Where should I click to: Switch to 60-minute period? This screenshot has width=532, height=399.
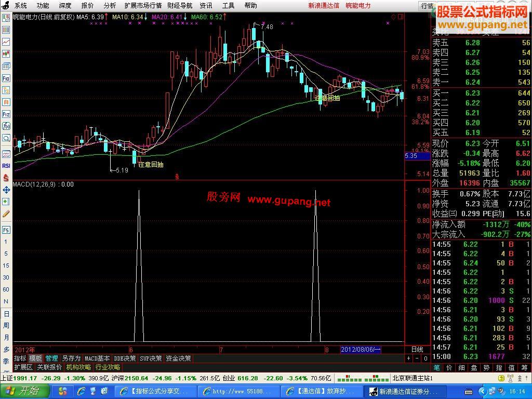(x=6, y=289)
